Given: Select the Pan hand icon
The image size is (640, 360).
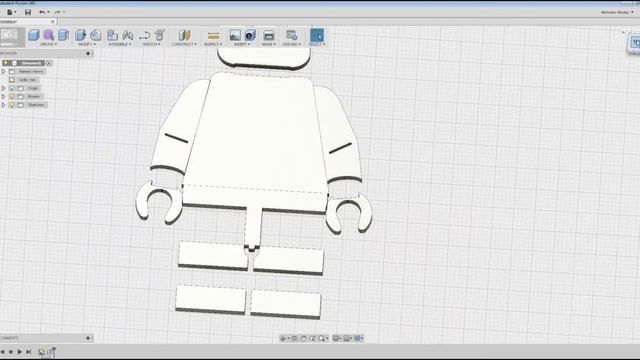Looking at the screenshot, I should pyautogui.click(x=303, y=338).
